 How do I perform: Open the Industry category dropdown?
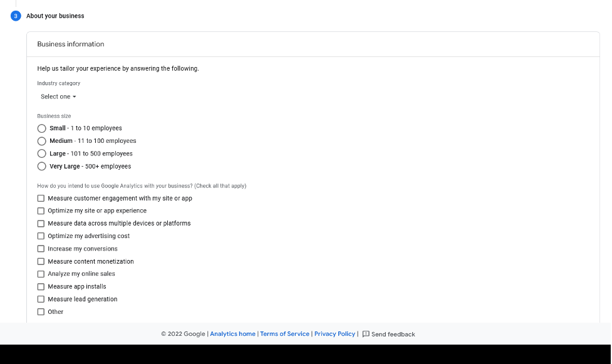[58, 96]
